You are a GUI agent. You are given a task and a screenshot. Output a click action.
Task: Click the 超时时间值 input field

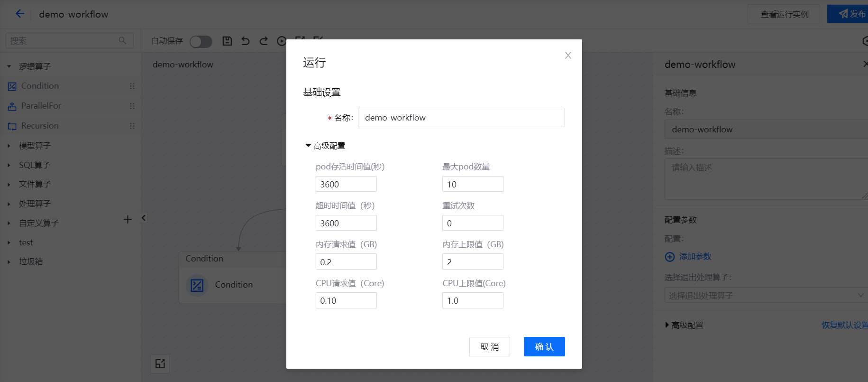click(x=346, y=223)
